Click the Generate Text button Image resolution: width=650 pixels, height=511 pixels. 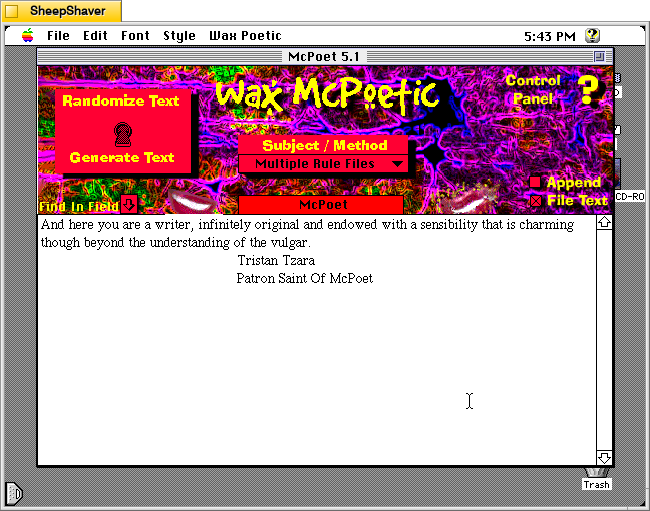(122, 157)
